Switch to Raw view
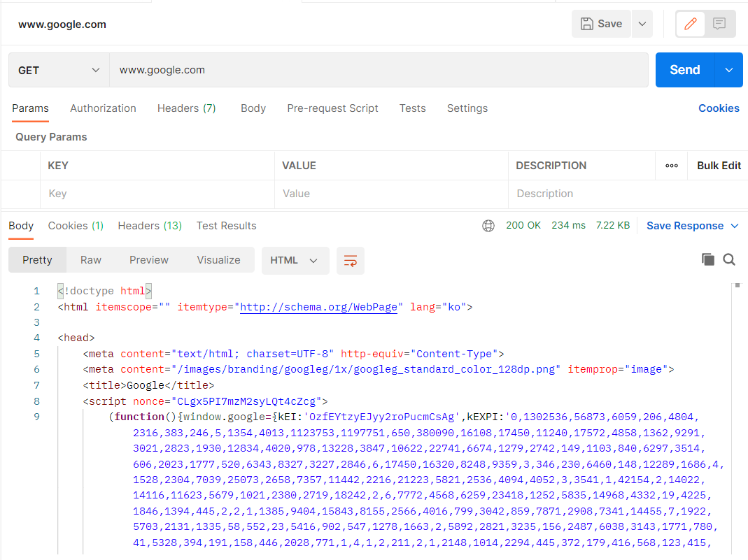748x560 pixels. (x=91, y=260)
